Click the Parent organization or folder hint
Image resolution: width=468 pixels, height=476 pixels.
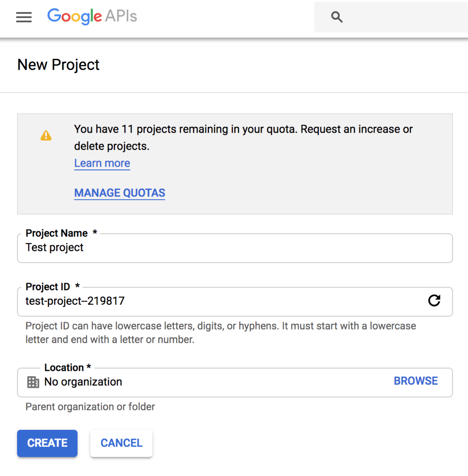tap(90, 407)
